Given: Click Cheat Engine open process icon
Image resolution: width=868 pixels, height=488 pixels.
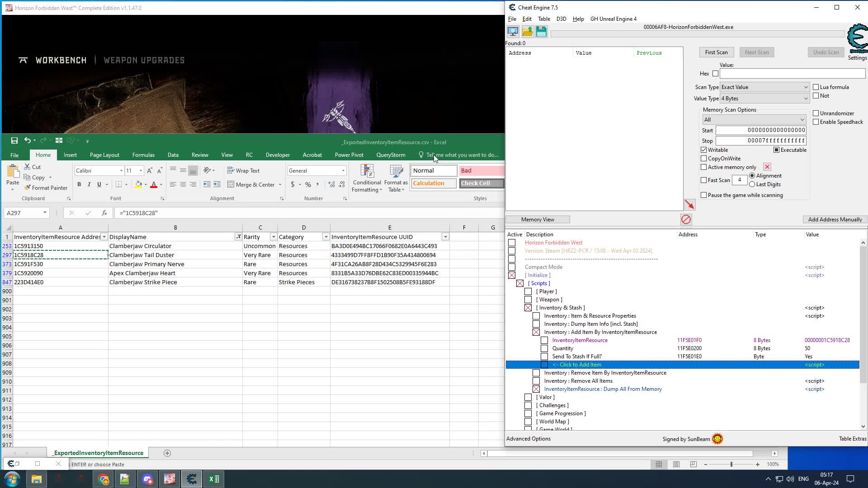Looking at the screenshot, I should coord(513,31).
